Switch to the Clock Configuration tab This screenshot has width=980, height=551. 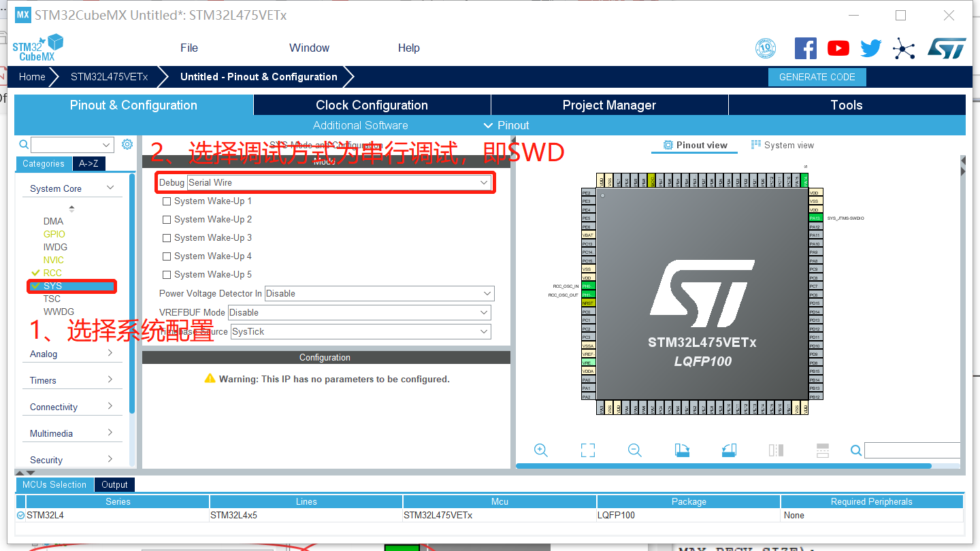[372, 105]
